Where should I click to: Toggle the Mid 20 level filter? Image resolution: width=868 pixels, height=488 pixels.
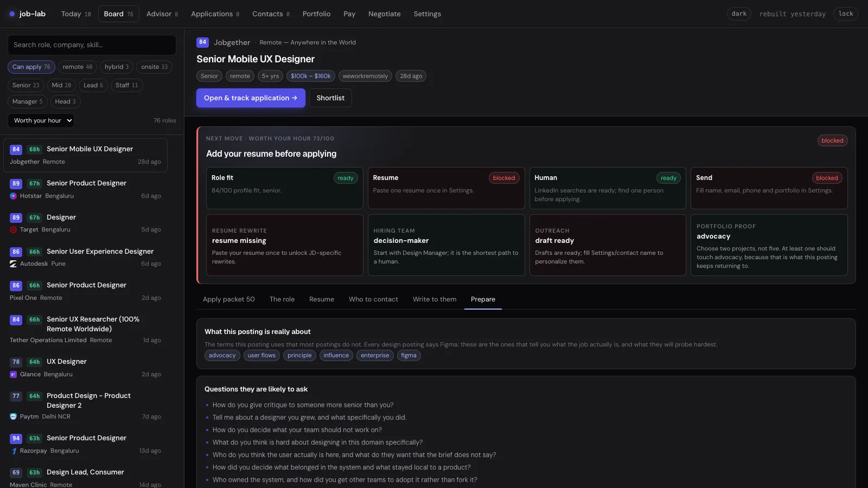[62, 86]
